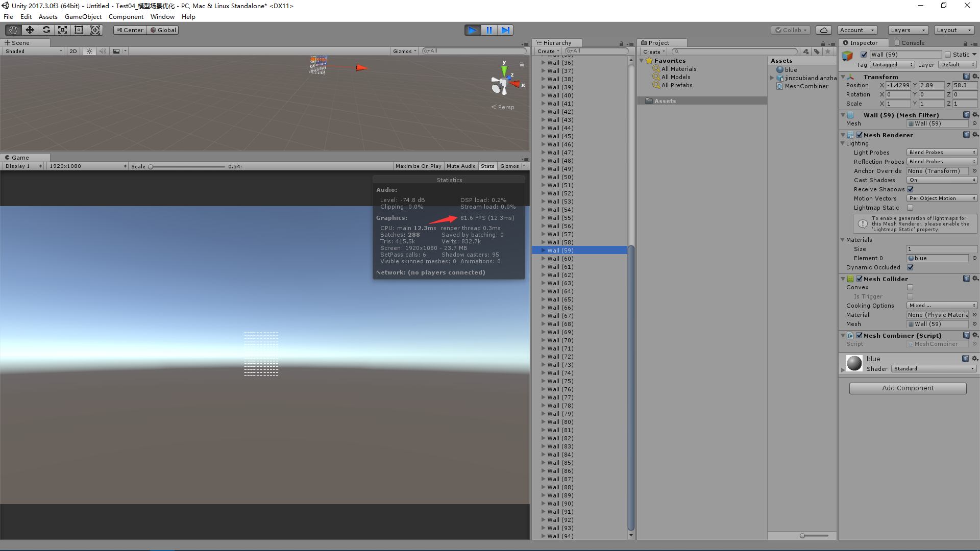Click the Unity cloud services icon
The height and width of the screenshot is (551, 980).
823,30
